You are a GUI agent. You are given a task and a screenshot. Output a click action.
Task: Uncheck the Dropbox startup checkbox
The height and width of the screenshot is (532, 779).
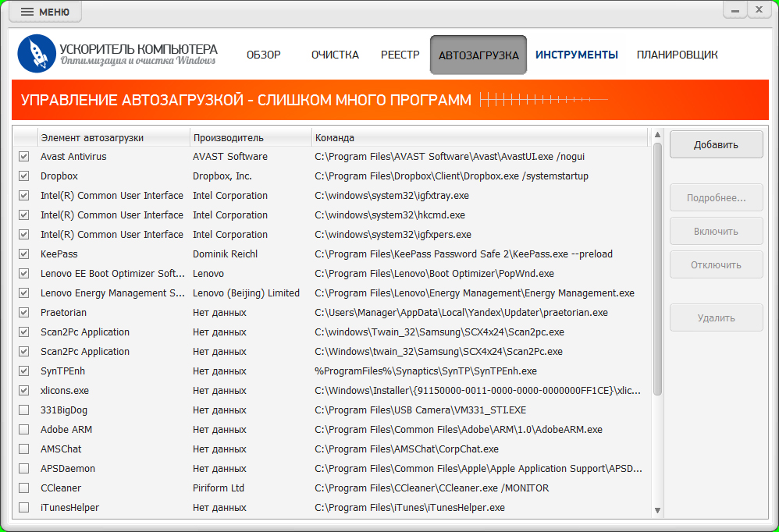(24, 176)
